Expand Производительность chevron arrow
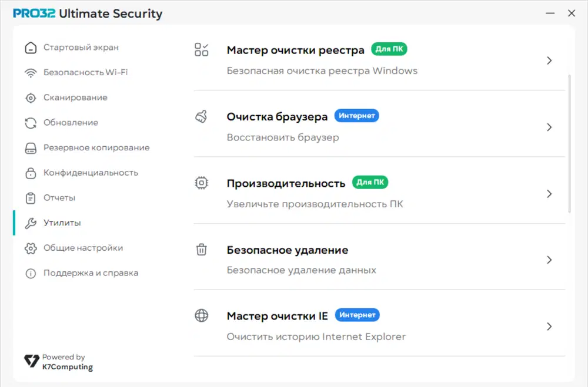The image size is (588, 387). pyautogui.click(x=549, y=194)
